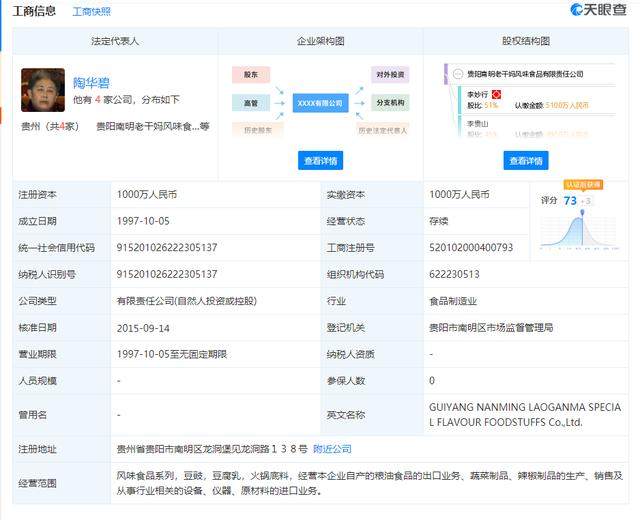
Task: Click the 食品制造业 industry value
Action: click(x=453, y=302)
